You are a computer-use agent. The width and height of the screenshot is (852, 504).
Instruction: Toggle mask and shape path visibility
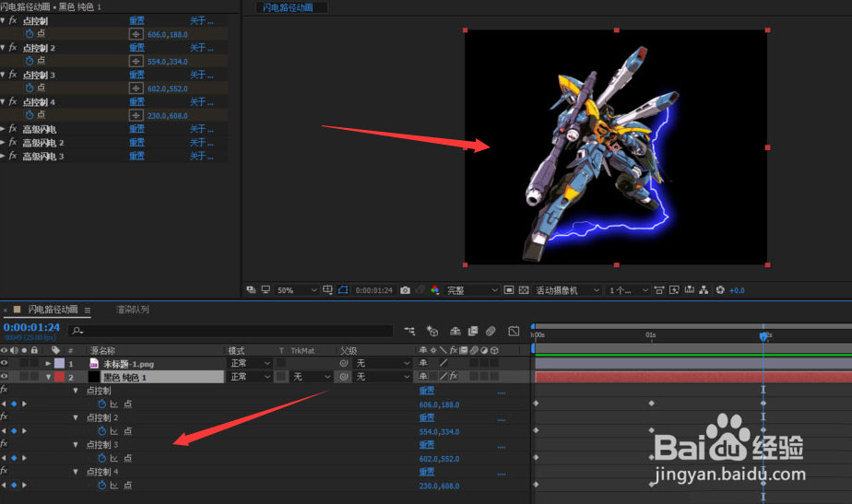tap(343, 290)
